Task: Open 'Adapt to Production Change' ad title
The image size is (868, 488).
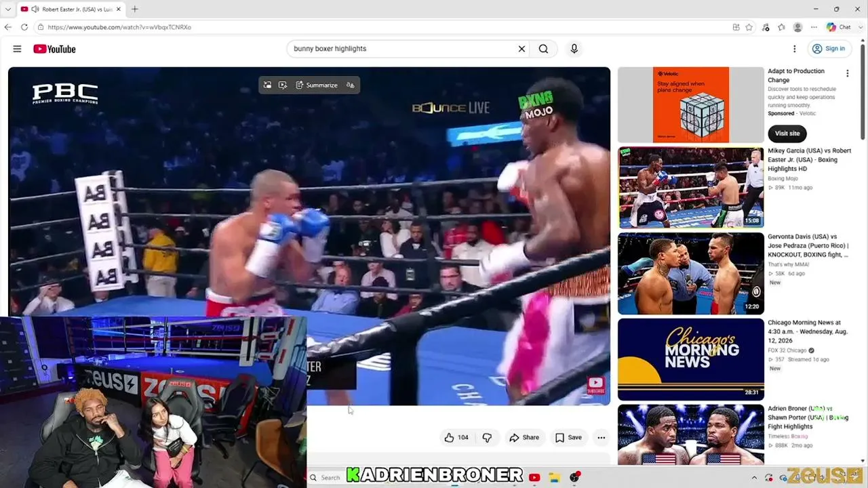Action: (x=796, y=75)
